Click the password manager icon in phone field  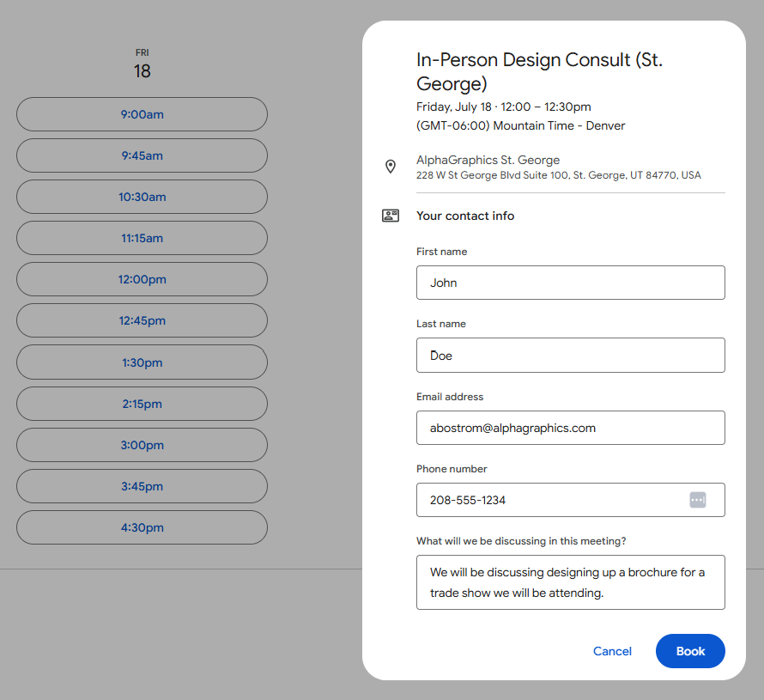coord(697,500)
